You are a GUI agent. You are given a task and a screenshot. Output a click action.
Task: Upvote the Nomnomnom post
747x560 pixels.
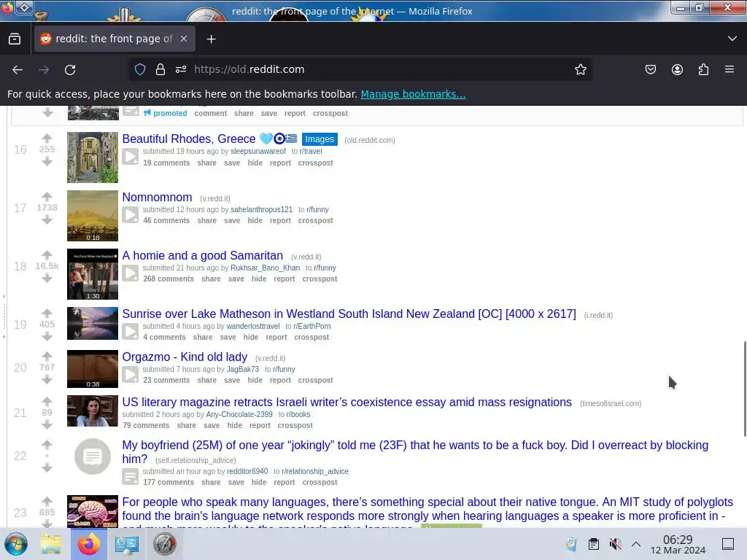[47, 197]
